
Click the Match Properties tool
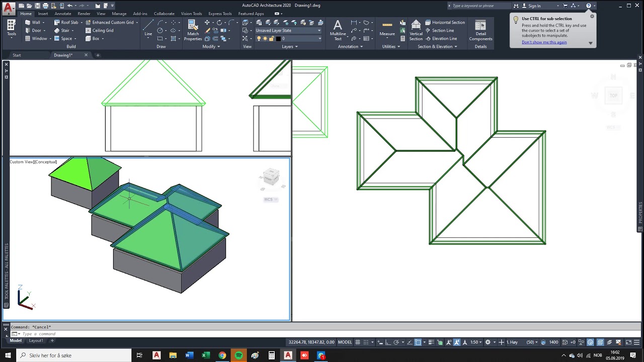(x=193, y=30)
